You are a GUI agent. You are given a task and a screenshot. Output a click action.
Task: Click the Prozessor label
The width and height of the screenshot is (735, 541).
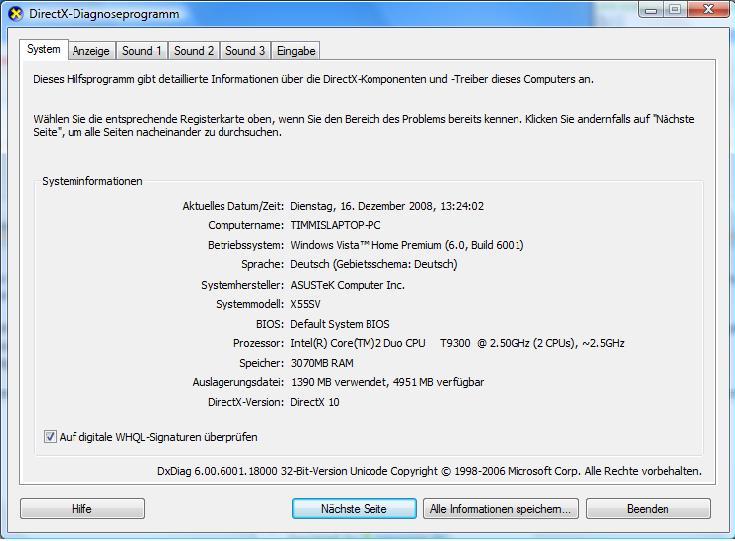258,343
